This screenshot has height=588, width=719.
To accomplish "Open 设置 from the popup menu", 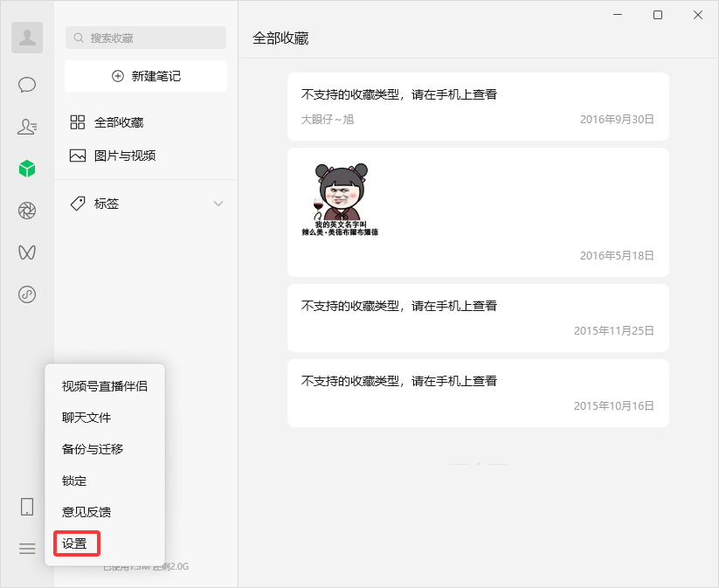I will [76, 543].
